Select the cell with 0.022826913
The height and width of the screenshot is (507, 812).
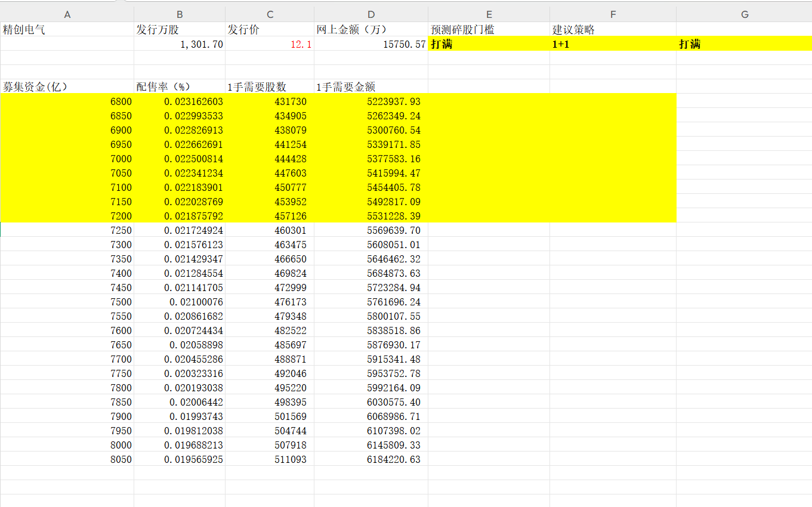click(180, 130)
